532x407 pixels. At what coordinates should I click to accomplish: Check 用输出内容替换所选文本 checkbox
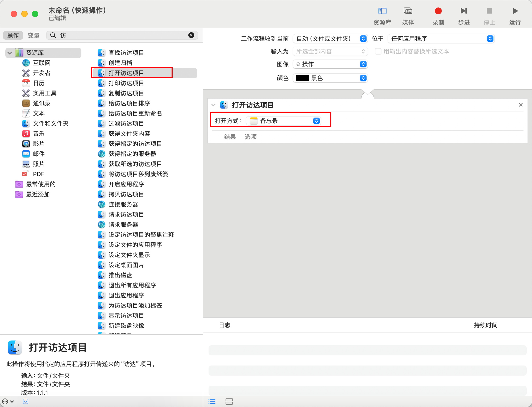[x=378, y=51]
